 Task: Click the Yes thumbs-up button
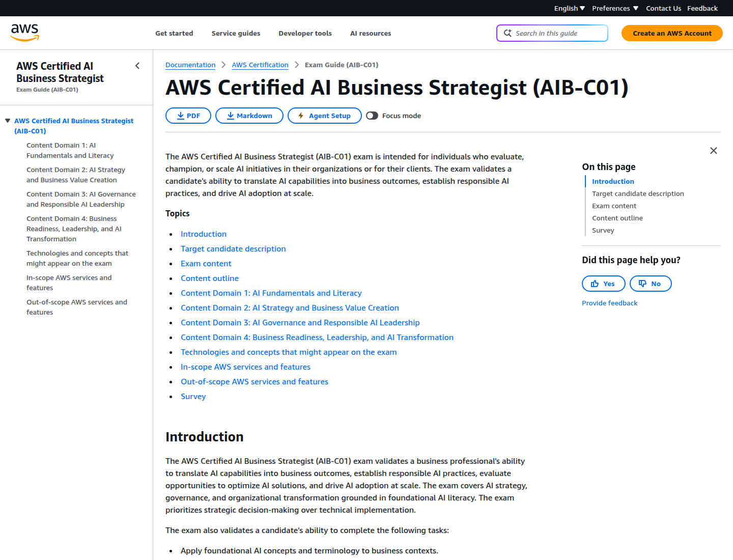(x=604, y=284)
